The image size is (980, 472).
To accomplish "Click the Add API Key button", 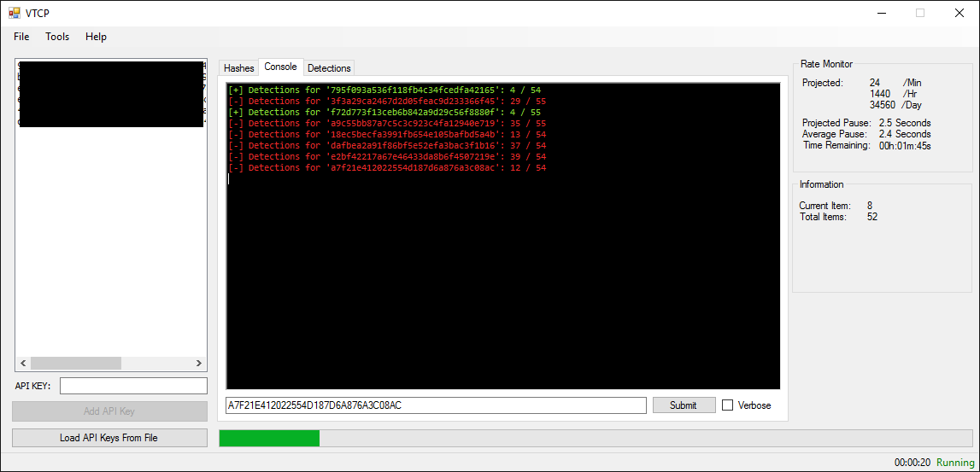I will click(x=109, y=411).
